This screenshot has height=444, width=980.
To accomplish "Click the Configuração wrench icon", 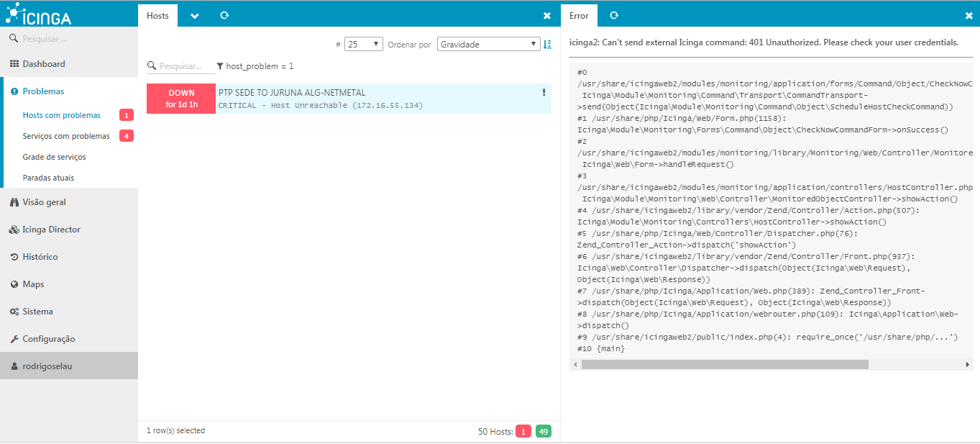I will (14, 338).
